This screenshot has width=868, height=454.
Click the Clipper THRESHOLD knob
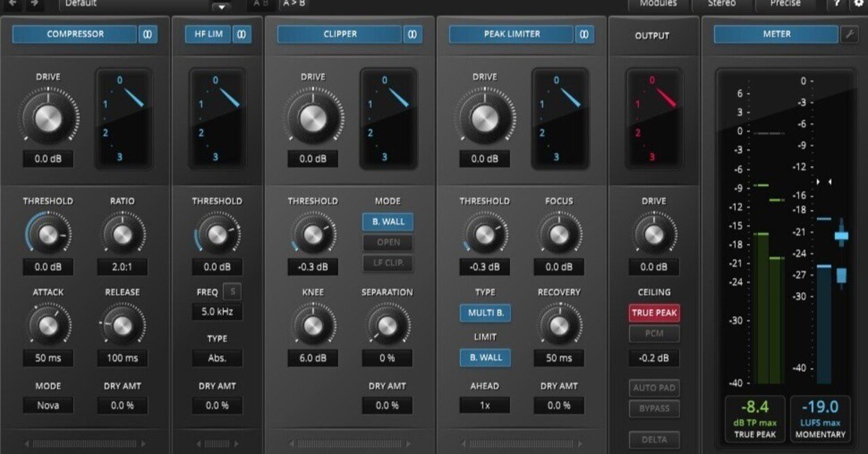coord(313,235)
